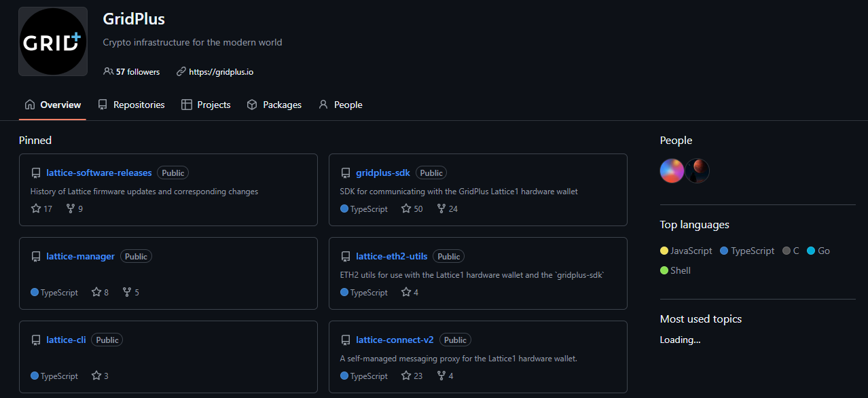The width and height of the screenshot is (868, 398).
Task: Click the repo icon beside lattice-software-releases
Action: tap(36, 173)
